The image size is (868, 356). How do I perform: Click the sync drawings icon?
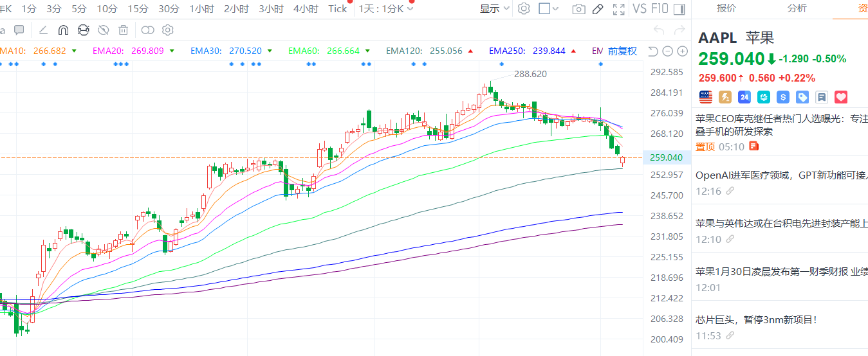click(x=83, y=30)
